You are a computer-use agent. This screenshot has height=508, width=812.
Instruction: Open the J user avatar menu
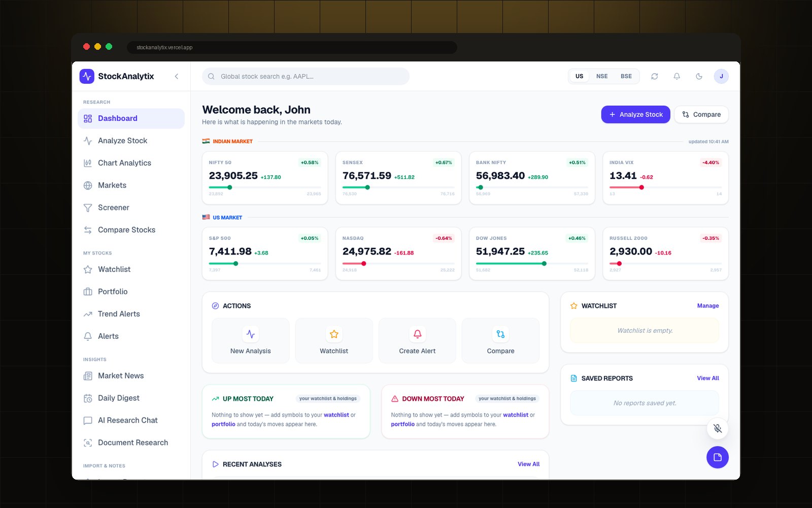click(x=721, y=76)
